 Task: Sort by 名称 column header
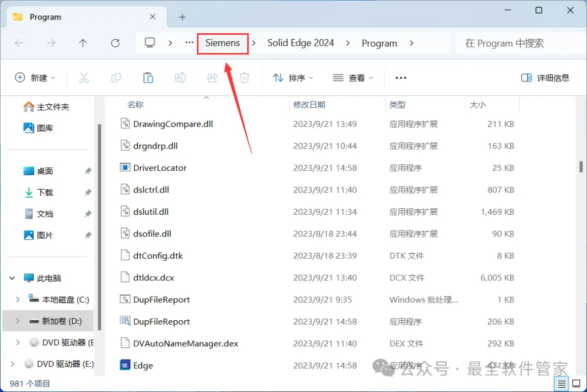(x=135, y=105)
